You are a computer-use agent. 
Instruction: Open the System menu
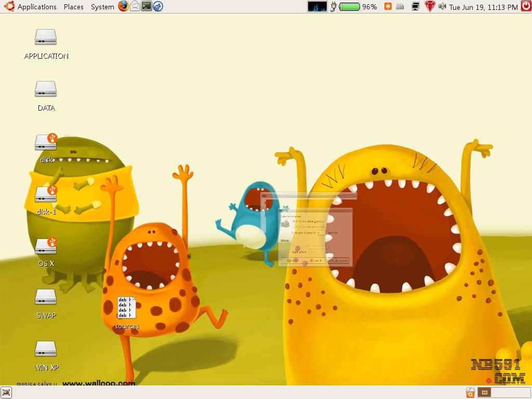(102, 7)
